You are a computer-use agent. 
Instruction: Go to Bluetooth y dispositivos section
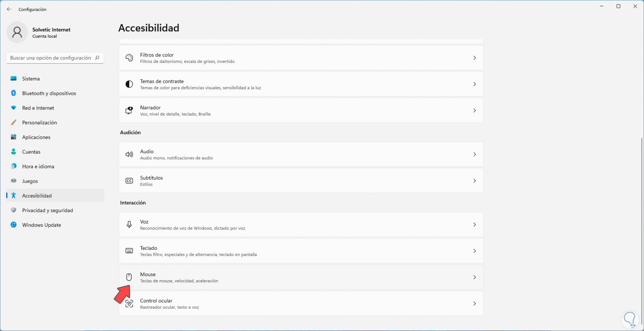[49, 93]
